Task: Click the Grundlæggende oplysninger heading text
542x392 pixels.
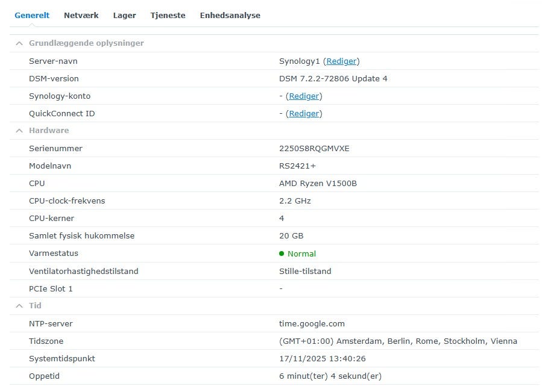Action: point(86,43)
